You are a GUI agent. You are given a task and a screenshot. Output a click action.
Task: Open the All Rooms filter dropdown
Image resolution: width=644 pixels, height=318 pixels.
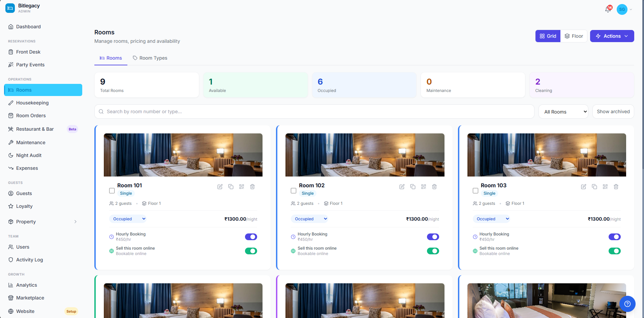tap(563, 112)
